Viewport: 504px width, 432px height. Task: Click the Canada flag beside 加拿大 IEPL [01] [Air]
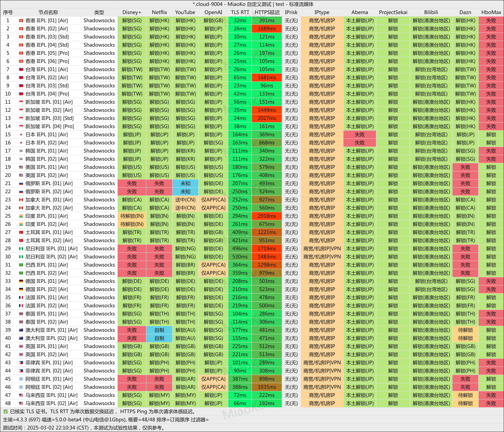[21, 200]
